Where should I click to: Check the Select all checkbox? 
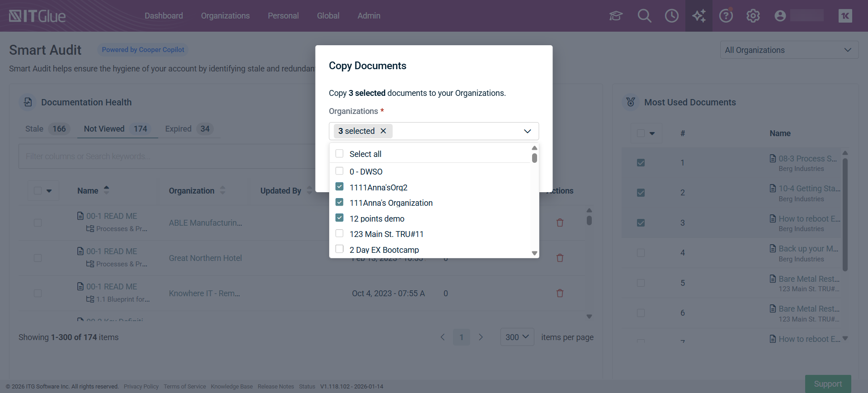tap(340, 154)
